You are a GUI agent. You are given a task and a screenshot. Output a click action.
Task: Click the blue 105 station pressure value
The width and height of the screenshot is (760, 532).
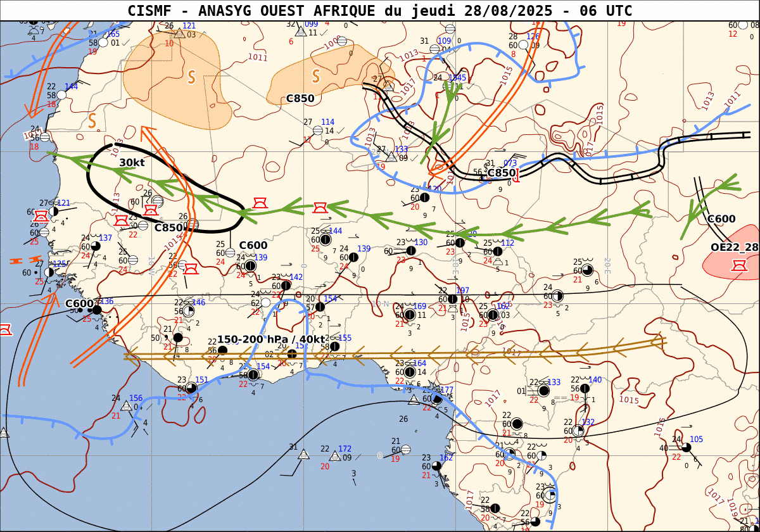coord(696,440)
